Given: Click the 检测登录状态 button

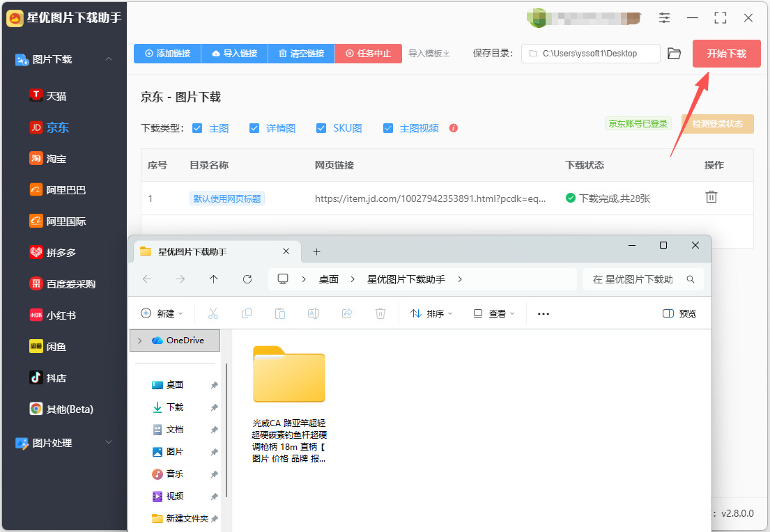Looking at the screenshot, I should (718, 124).
